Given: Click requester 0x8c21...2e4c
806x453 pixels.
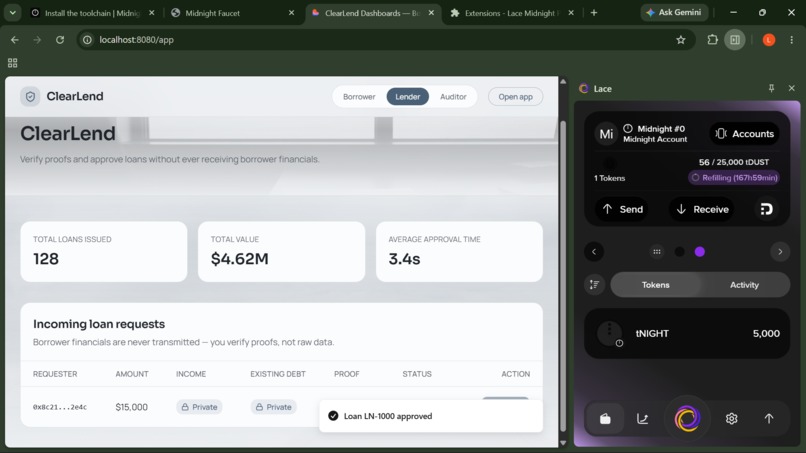Looking at the screenshot, I should pos(60,407).
